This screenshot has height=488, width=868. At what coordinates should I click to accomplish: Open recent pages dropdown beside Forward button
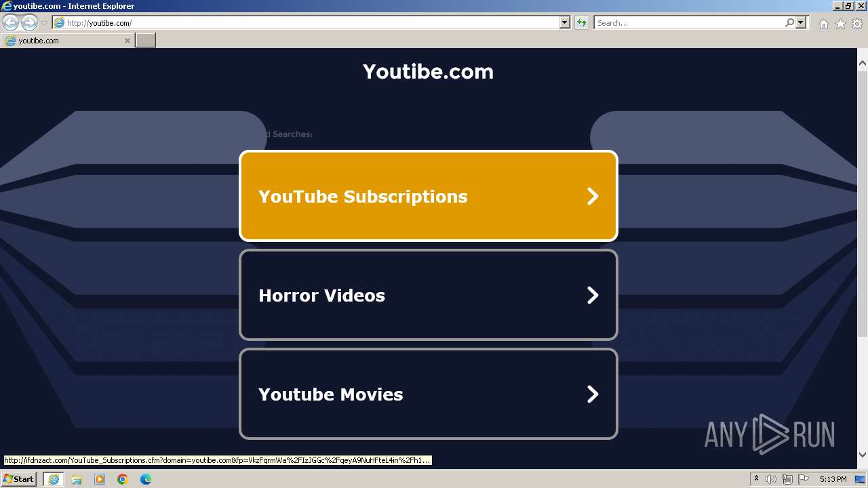click(44, 23)
